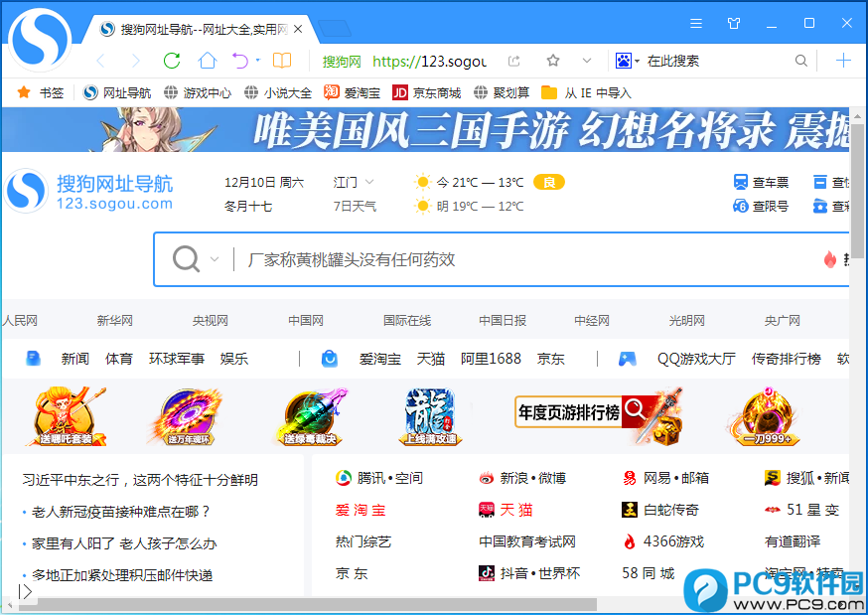Viewport: 868px width, 615px height.
Task: Open 网易•邮箱 site link
Action: pyautogui.click(x=665, y=478)
